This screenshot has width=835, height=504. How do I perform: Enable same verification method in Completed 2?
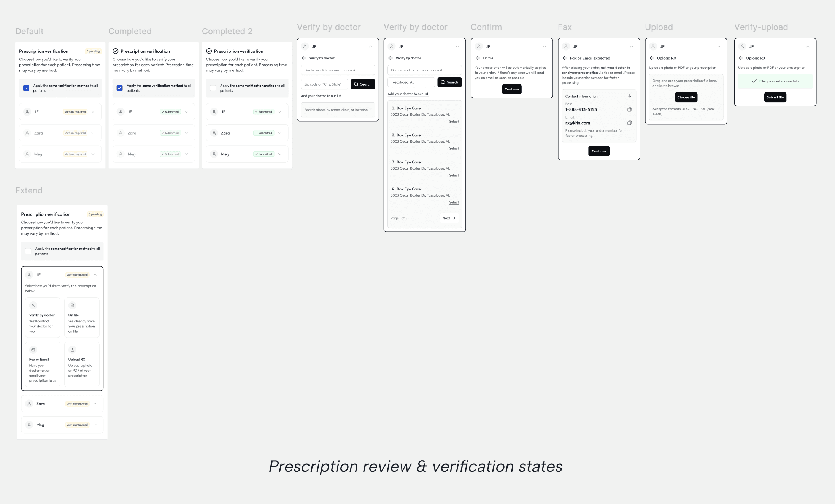[x=213, y=88]
